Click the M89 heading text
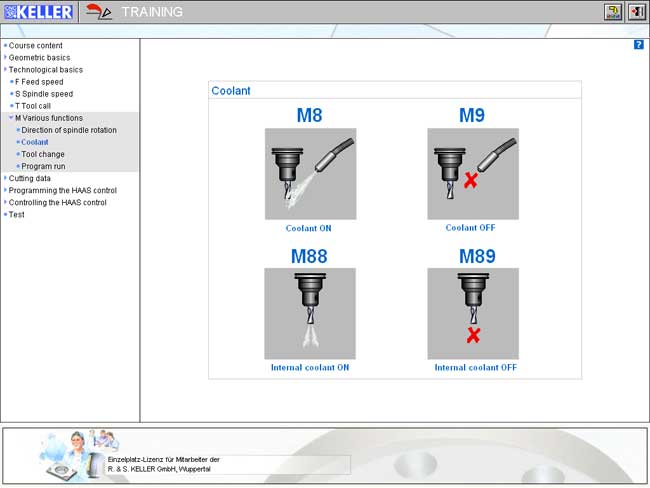 pyautogui.click(x=477, y=256)
